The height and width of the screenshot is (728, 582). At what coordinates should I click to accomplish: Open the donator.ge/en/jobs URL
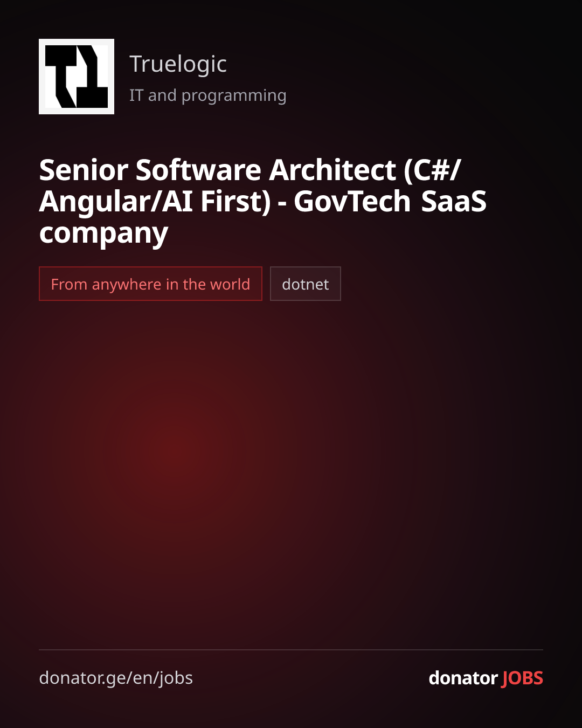click(116, 678)
